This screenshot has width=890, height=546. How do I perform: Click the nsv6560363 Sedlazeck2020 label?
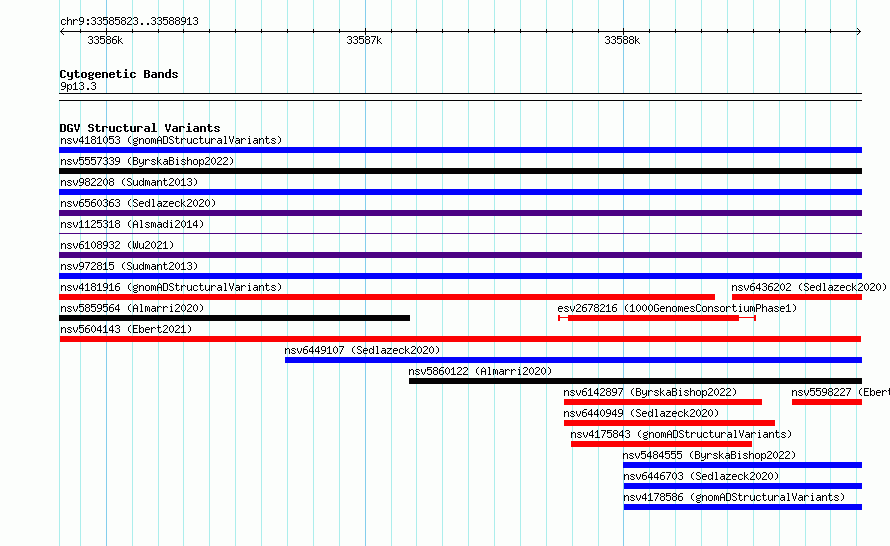point(138,203)
